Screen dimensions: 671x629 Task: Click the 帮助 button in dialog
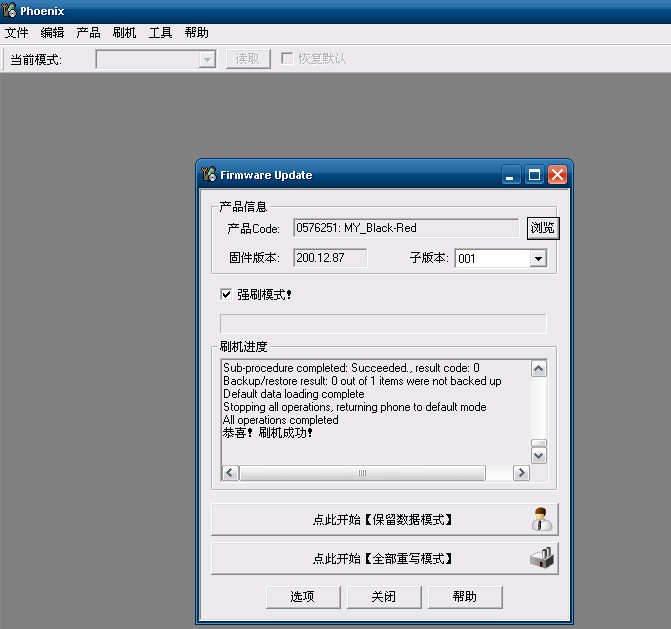[x=465, y=597]
